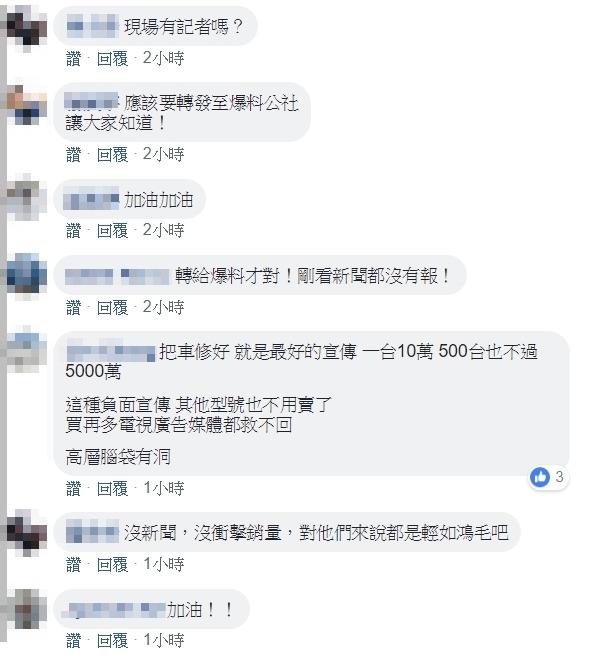Open avatar beside 轉給爆料才對 comment
Screen dimensions: 611x656
click(x=26, y=276)
